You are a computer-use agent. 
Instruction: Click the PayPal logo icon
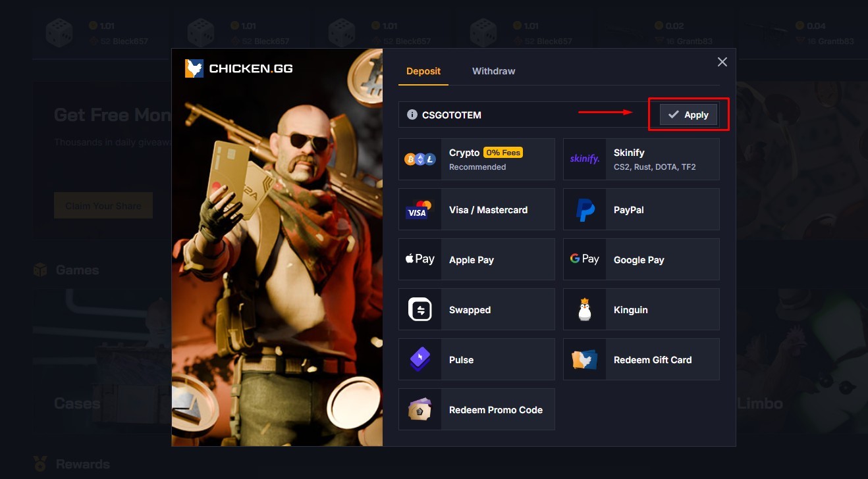(x=585, y=210)
